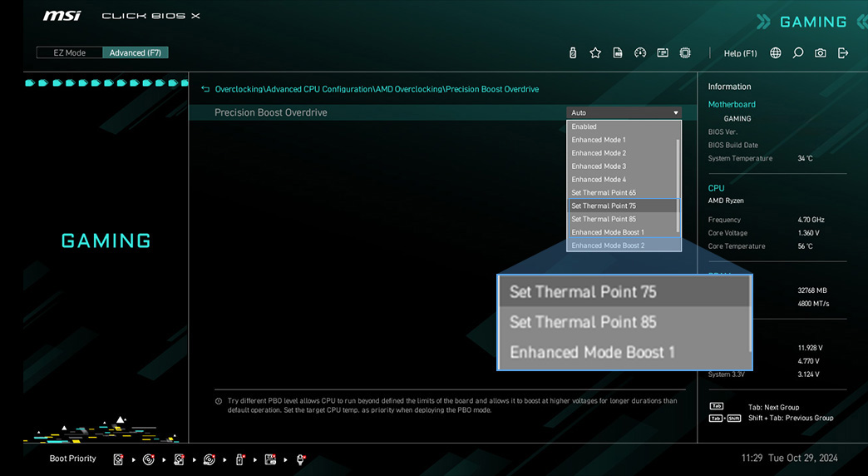Screen dimensions: 868x476
Task: Click the help info circle icon
Action: pos(219,401)
